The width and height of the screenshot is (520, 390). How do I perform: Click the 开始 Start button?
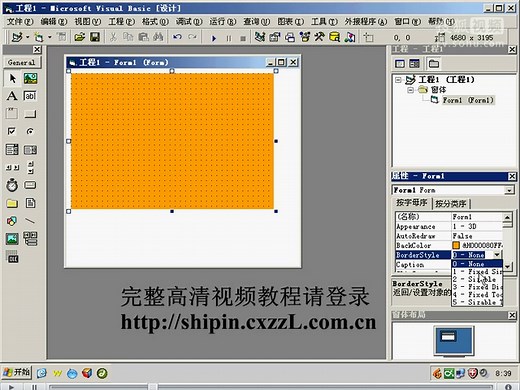click(x=17, y=372)
